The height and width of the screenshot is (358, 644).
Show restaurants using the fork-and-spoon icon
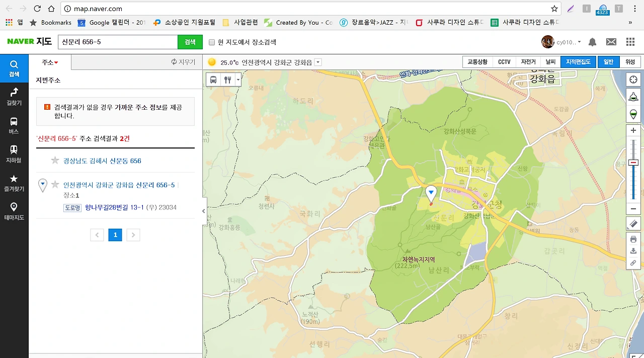pyautogui.click(x=226, y=79)
